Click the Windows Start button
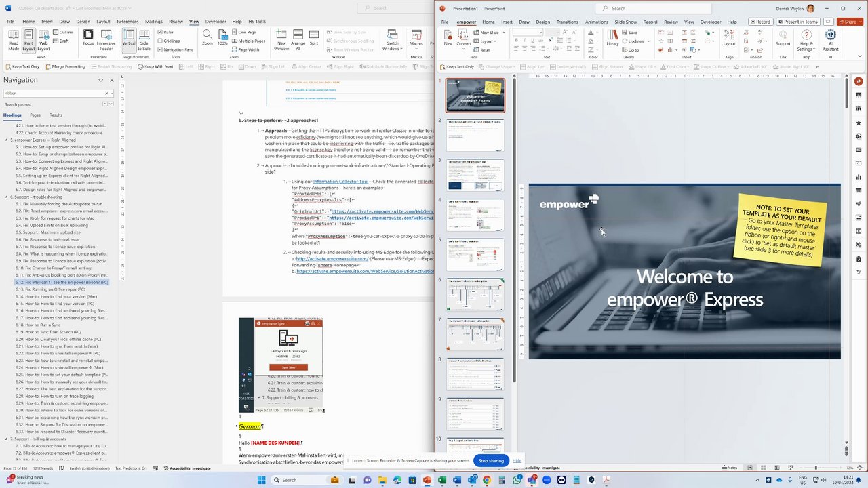This screenshot has width=868, height=488. (261, 480)
